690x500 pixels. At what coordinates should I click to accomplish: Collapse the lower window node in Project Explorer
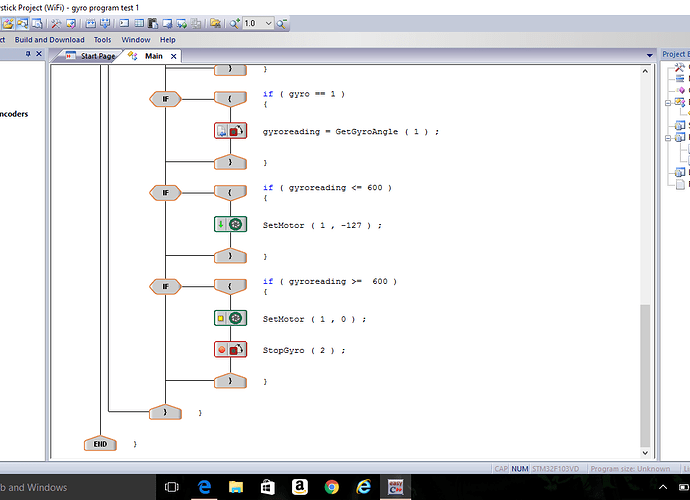point(668,138)
